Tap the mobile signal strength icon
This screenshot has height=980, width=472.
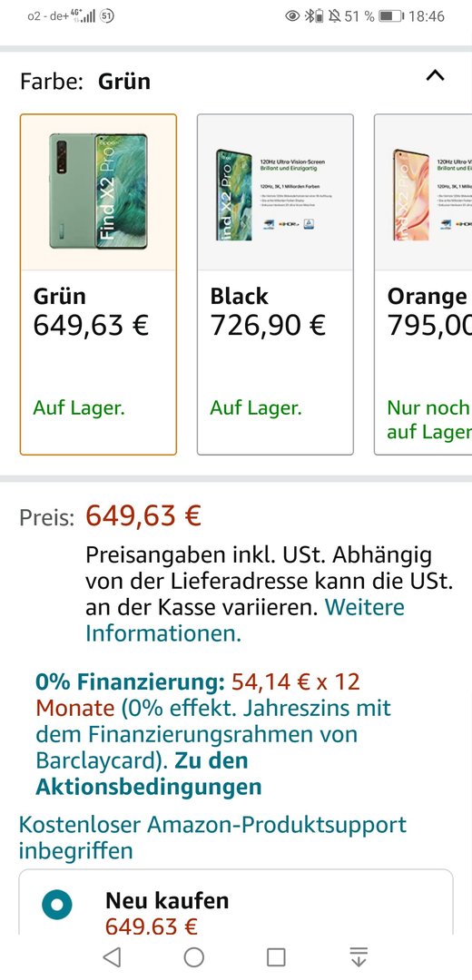85,16
